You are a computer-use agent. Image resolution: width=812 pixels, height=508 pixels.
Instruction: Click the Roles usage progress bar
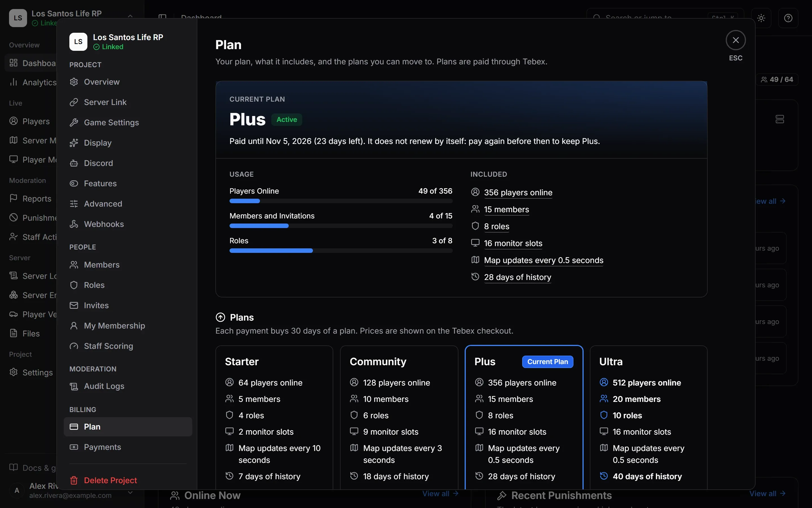point(341,251)
